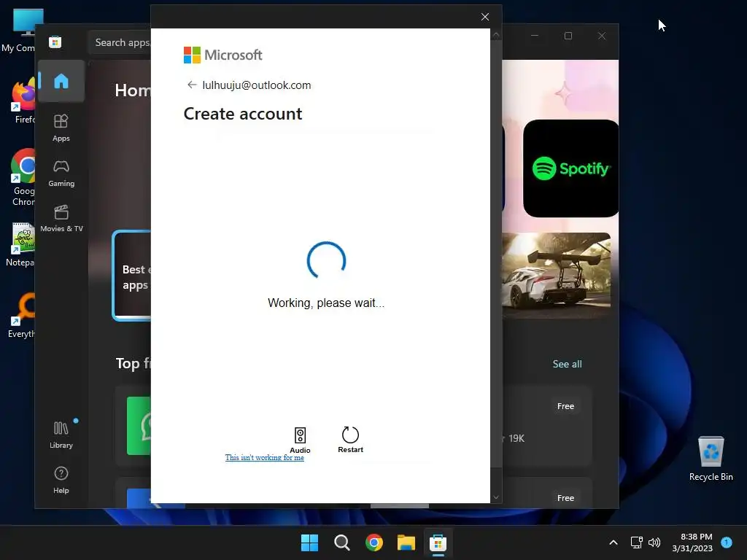Minimize the Microsoft Store window
This screenshot has height=560, width=747.
click(x=535, y=36)
